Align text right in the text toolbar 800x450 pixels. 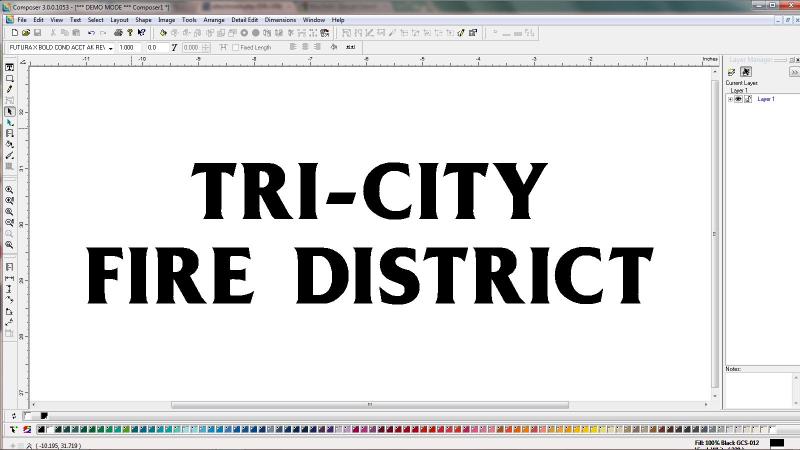click(x=317, y=47)
